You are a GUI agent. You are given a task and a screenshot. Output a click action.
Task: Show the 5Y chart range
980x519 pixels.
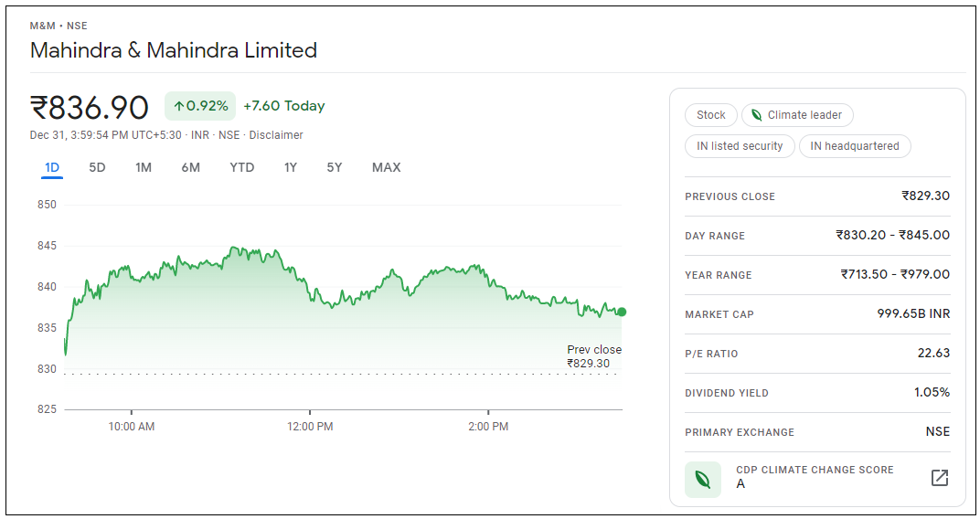point(335,167)
